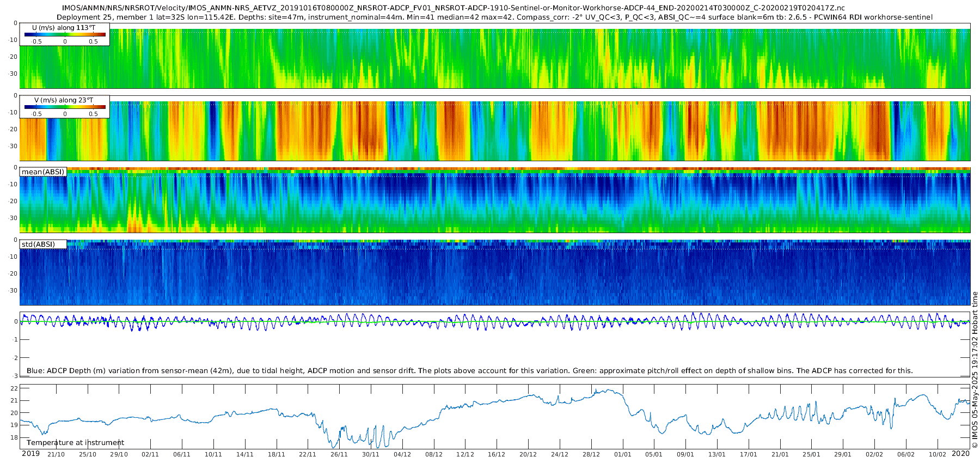Click the '-3' tick on depth variation axis
Viewport: 980px width, 463px height.
pyautogui.click(x=15, y=376)
